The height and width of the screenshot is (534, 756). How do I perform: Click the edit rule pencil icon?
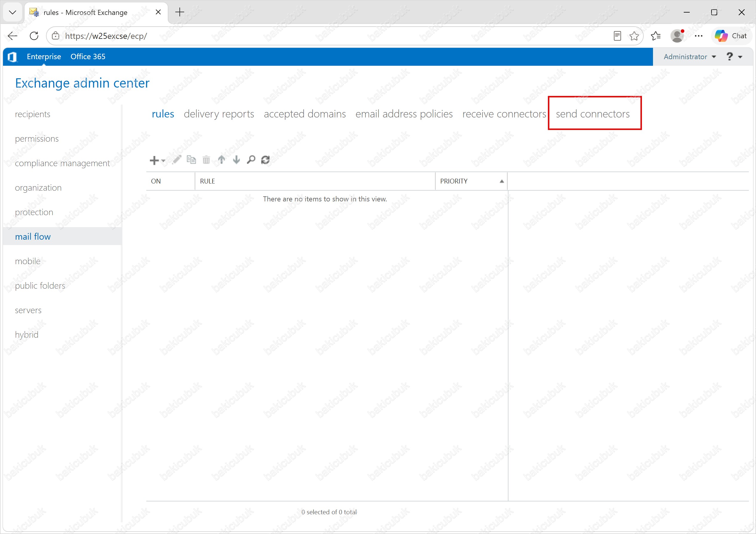[x=177, y=160]
